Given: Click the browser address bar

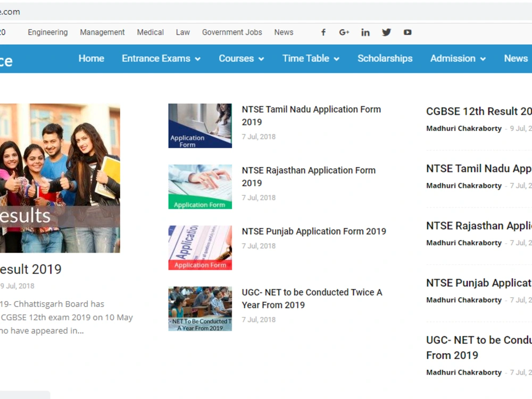Looking at the screenshot, I should click(266, 12).
